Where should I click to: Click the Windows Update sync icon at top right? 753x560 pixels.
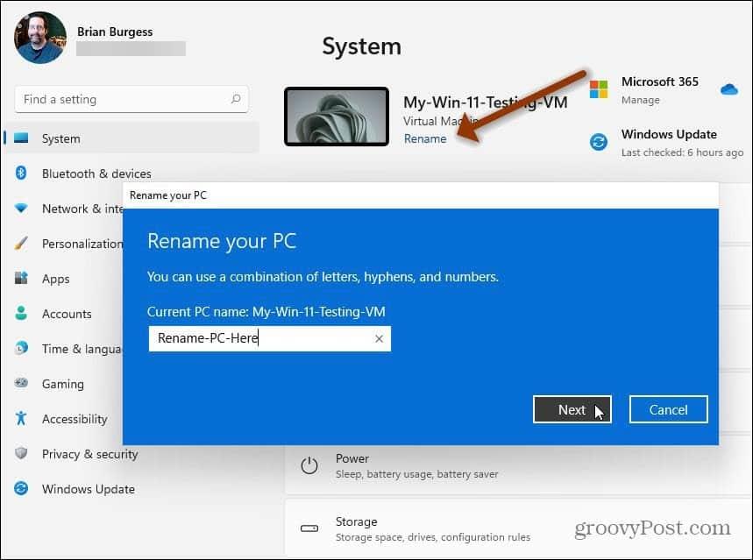[599, 142]
